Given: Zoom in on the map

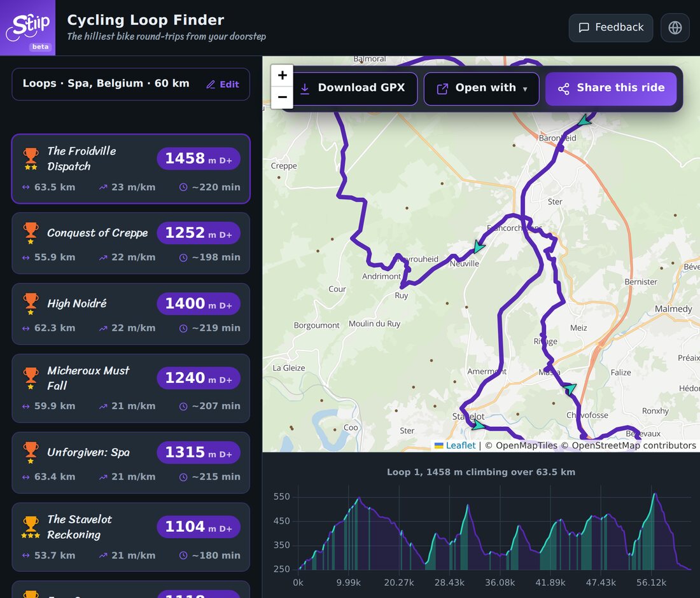Looking at the screenshot, I should pyautogui.click(x=282, y=75).
